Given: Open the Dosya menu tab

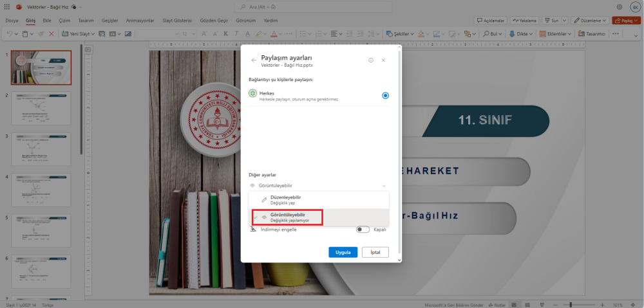Looking at the screenshot, I should pos(12,20).
